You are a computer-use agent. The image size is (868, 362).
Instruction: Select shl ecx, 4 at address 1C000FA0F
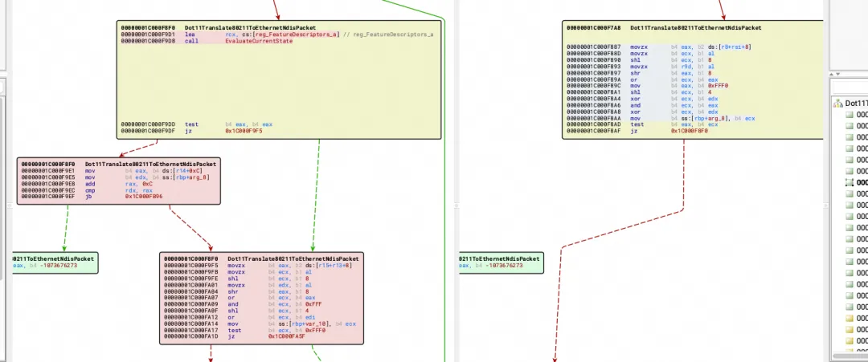tap(235, 311)
